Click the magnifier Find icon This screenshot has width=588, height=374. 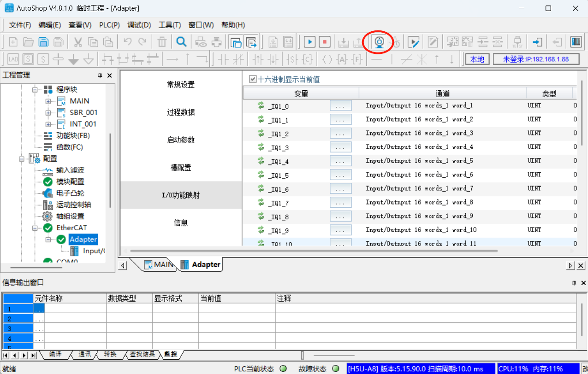click(182, 42)
